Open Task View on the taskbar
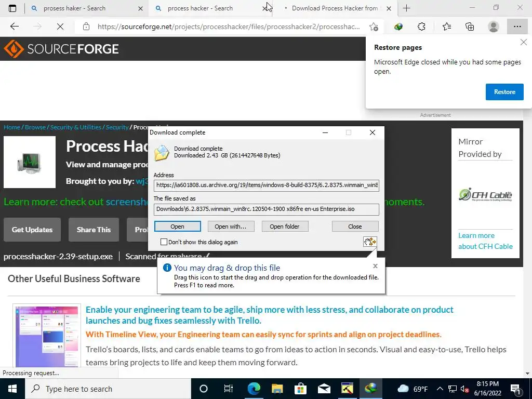Image resolution: width=532 pixels, height=399 pixels. coord(229,389)
